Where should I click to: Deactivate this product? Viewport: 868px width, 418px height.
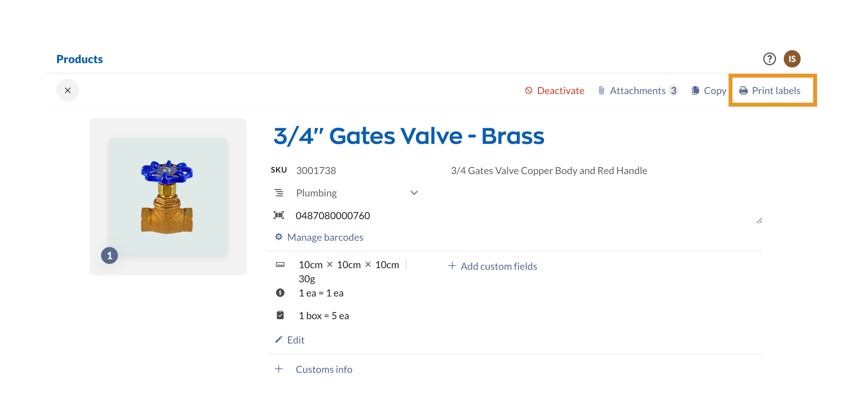pos(555,91)
